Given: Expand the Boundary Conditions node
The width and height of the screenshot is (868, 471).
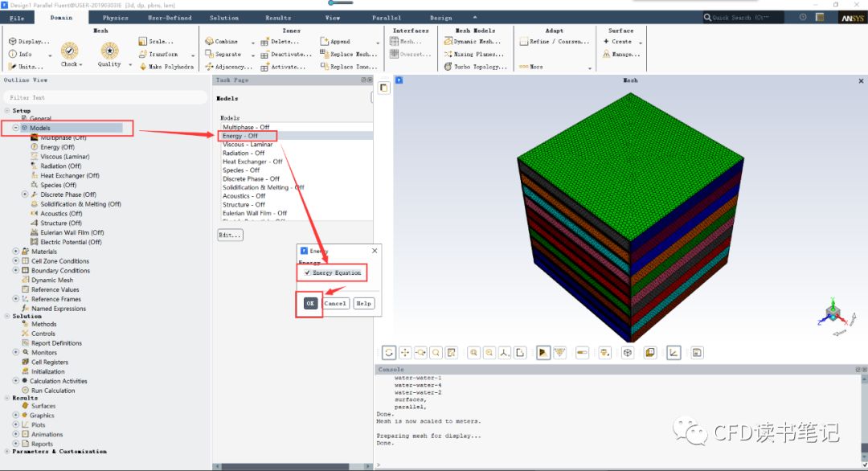Looking at the screenshot, I should [x=16, y=271].
